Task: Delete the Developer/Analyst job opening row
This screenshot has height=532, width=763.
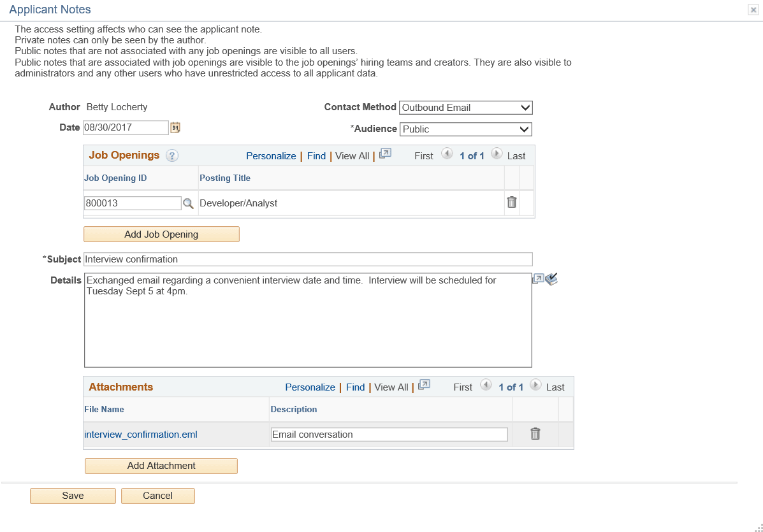Action: coord(511,203)
